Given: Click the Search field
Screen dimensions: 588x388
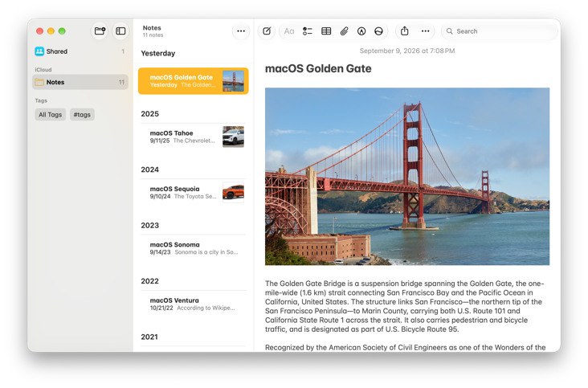Looking at the screenshot, I should coord(500,31).
